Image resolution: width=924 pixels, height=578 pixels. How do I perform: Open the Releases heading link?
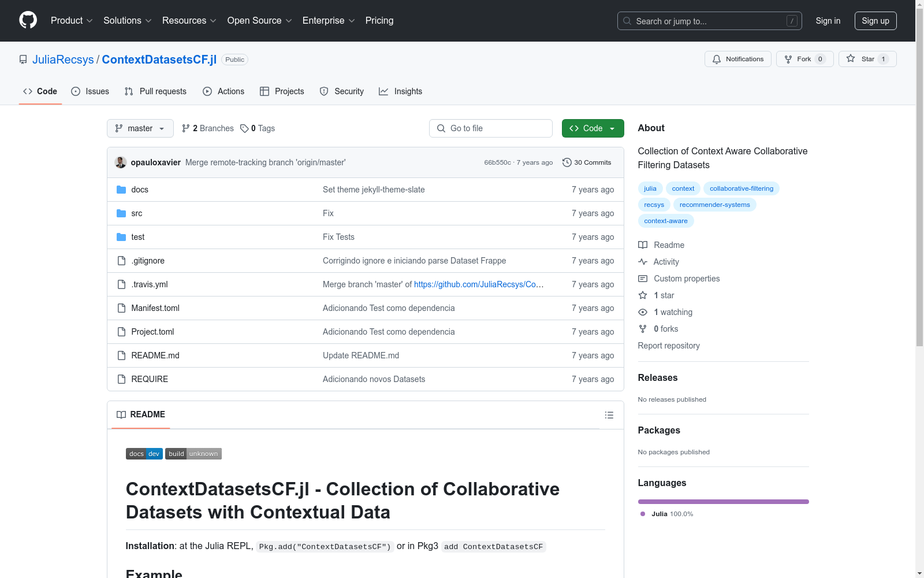658,377
